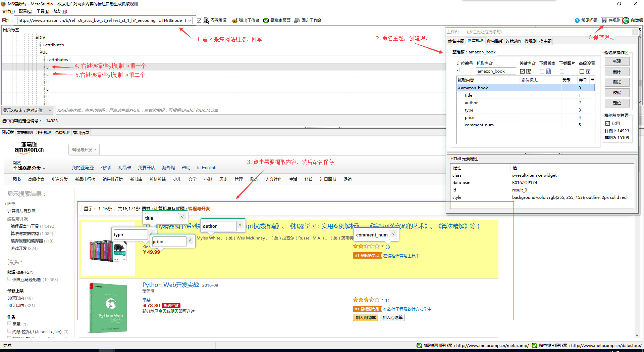This screenshot has width=644, height=352.
Task: Click the amazon_book 抓取内容 input field
Action: tap(496, 71)
